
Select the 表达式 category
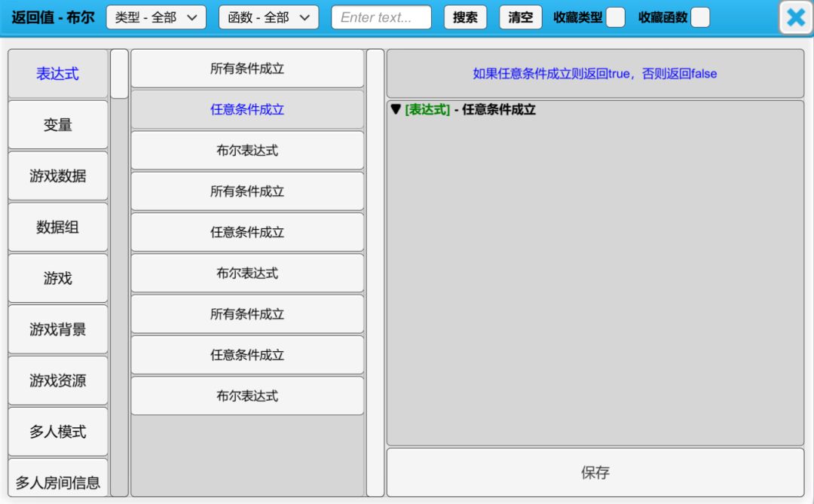pyautogui.click(x=58, y=74)
